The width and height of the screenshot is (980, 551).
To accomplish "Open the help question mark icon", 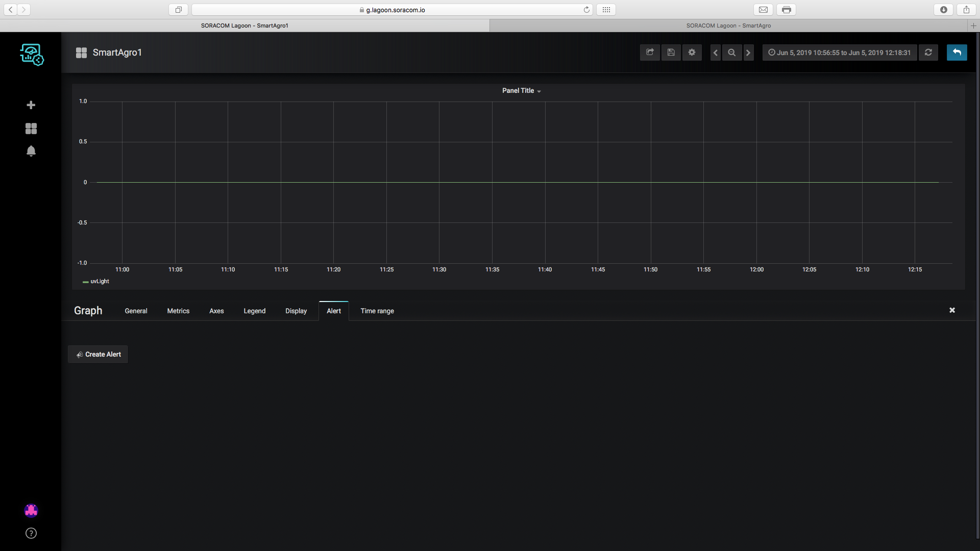I will [x=31, y=533].
